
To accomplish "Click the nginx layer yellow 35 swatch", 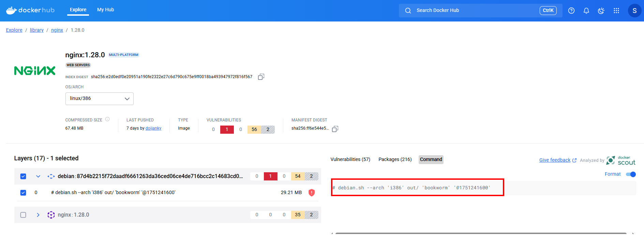I will [298, 215].
